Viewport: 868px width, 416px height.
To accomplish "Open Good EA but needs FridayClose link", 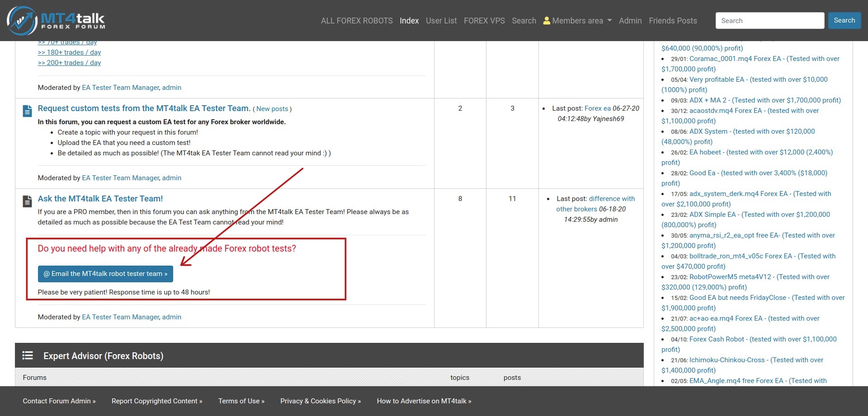I will (753, 303).
